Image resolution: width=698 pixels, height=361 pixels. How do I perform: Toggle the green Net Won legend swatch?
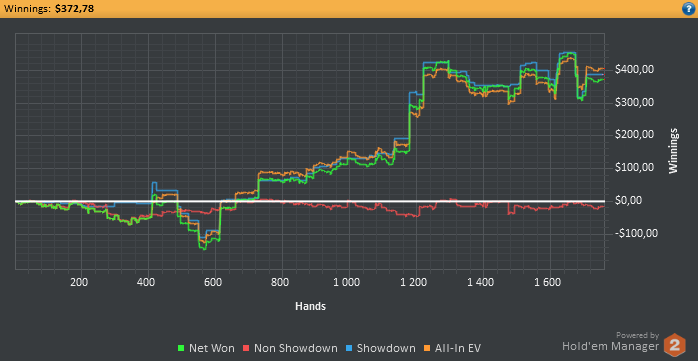click(x=181, y=349)
